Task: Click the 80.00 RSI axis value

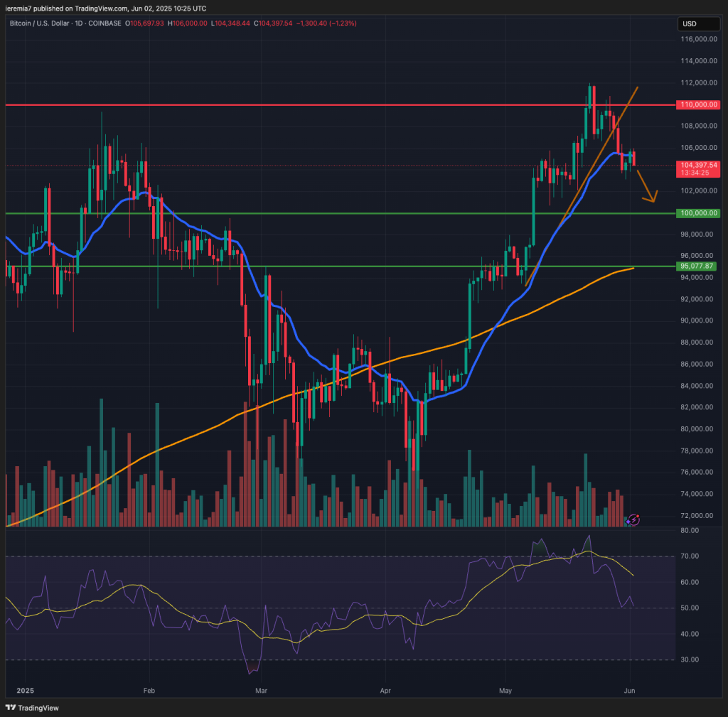Action: pos(690,530)
